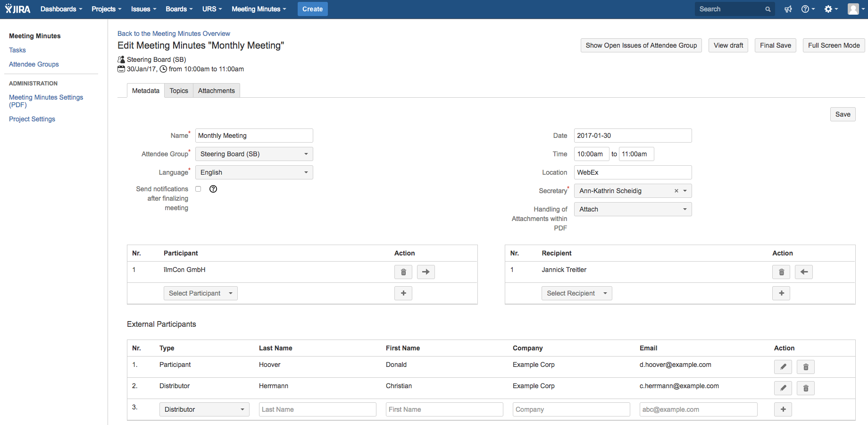Click Show Open Issues of Attendee Group
This screenshot has height=425, width=868.
tap(641, 45)
